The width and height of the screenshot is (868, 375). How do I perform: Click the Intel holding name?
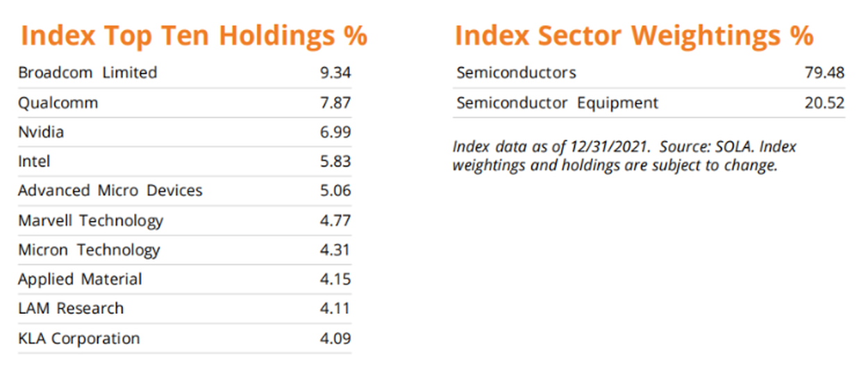tap(35, 162)
